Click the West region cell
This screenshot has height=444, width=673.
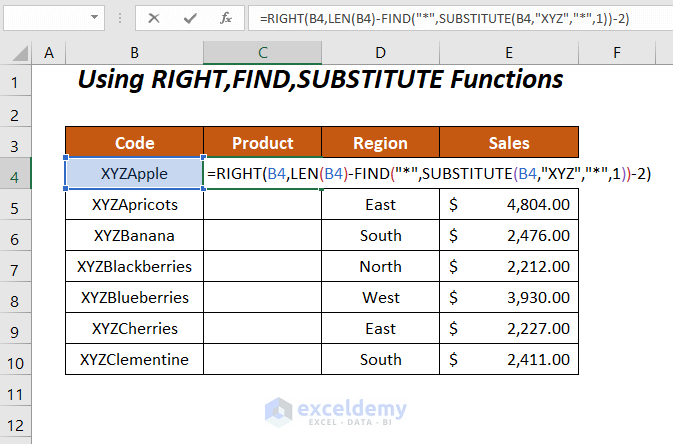380,297
